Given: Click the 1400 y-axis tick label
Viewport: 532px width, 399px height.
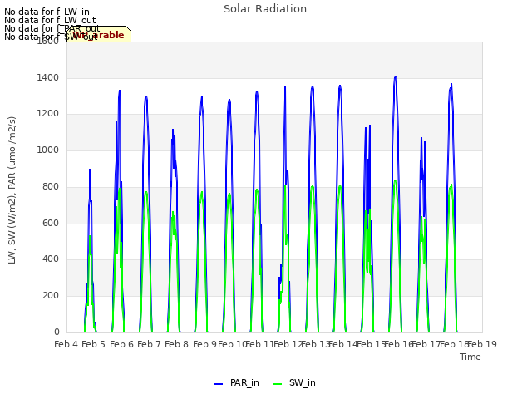Looking at the screenshot, I should click(x=48, y=77).
